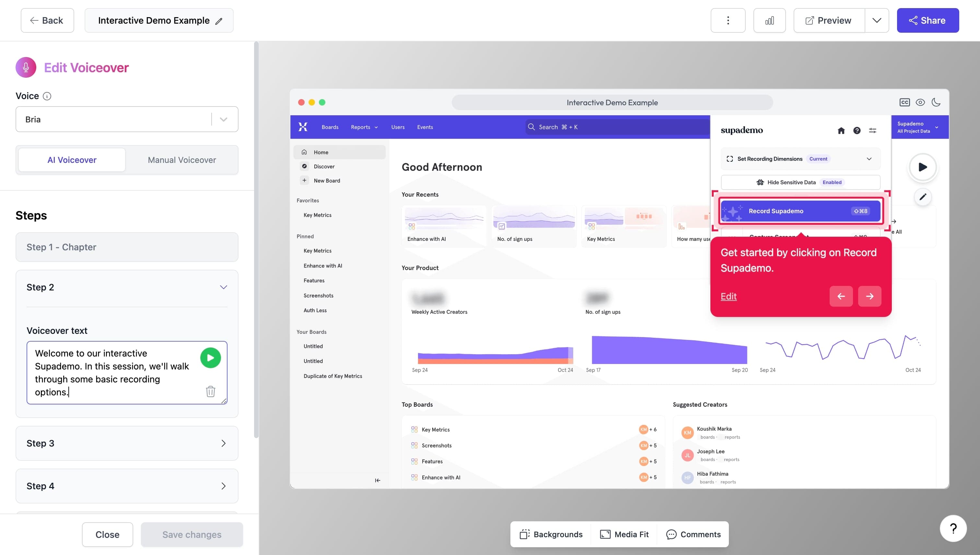Click Save changes button
980x555 pixels.
[192, 534]
